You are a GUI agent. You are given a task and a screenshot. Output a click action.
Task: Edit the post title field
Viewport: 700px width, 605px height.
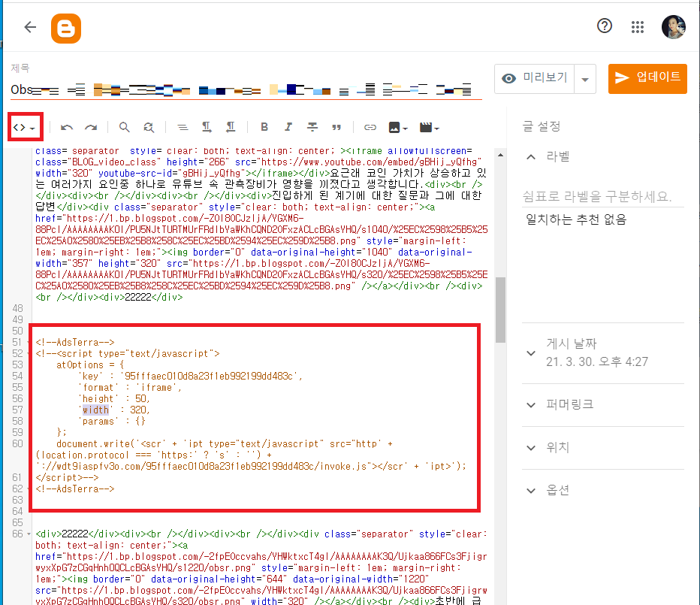pos(246,90)
